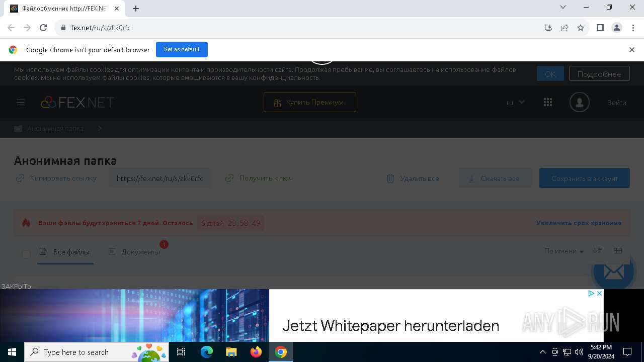Image resolution: width=644 pixels, height=362 pixels.
Task: Click the volume tray icon
Action: [579, 352]
